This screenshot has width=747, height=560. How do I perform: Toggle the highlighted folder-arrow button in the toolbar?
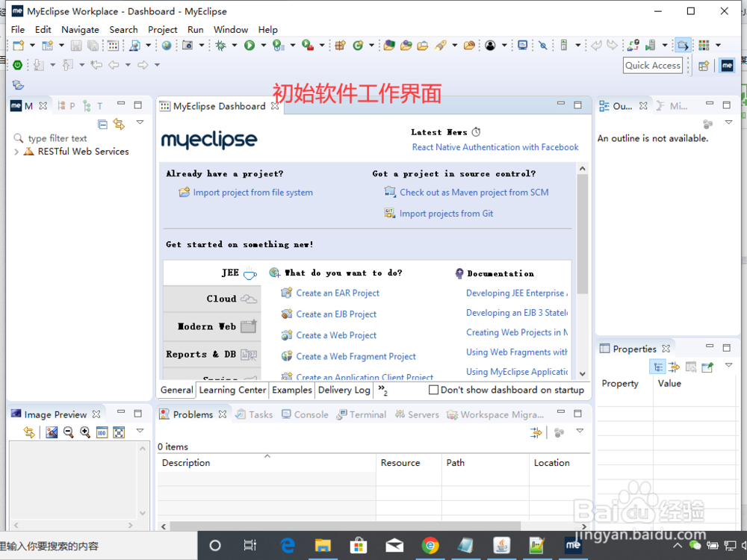(683, 46)
